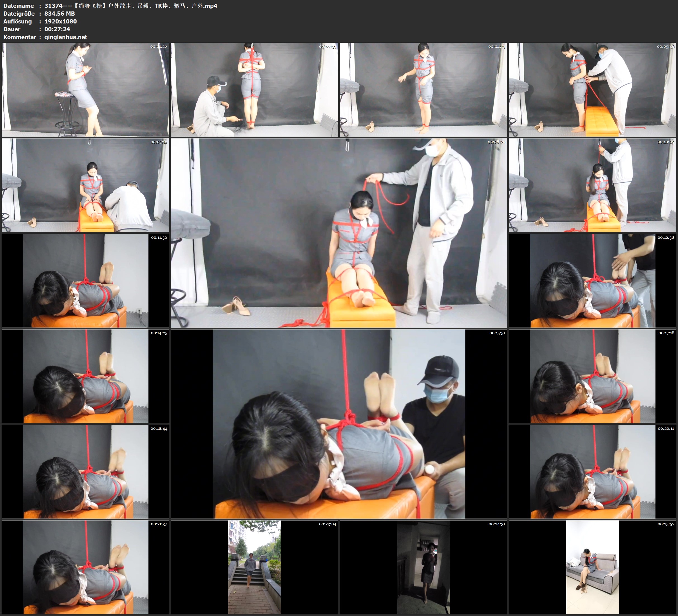The width and height of the screenshot is (678, 616).
Task: Click the thumbnail timestamped 00:17:18
Action: click(x=592, y=376)
